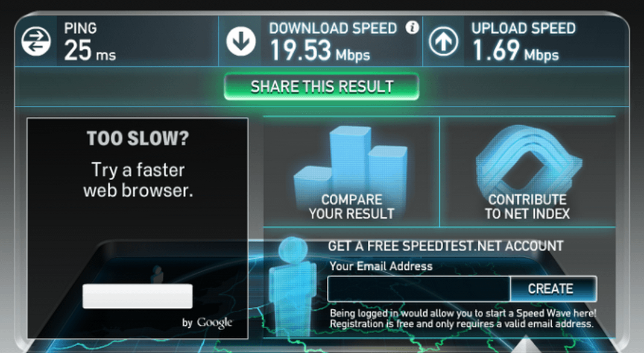Click the white triangle at panel bottom

click(x=526, y=345)
